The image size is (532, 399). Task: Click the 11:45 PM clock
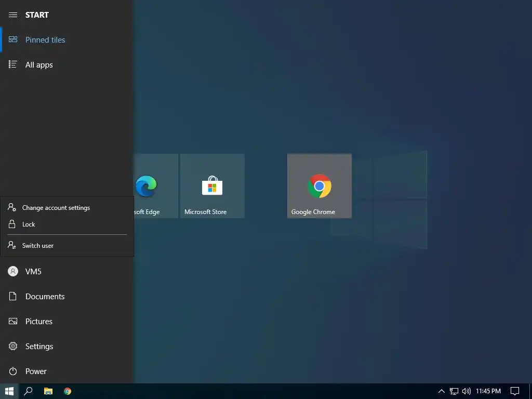(x=488, y=391)
